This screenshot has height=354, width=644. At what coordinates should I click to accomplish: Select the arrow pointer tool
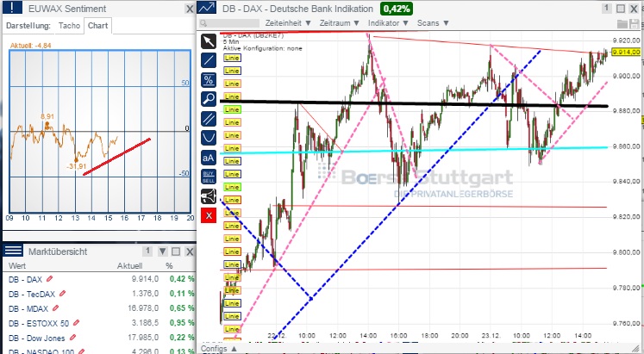click(x=208, y=41)
